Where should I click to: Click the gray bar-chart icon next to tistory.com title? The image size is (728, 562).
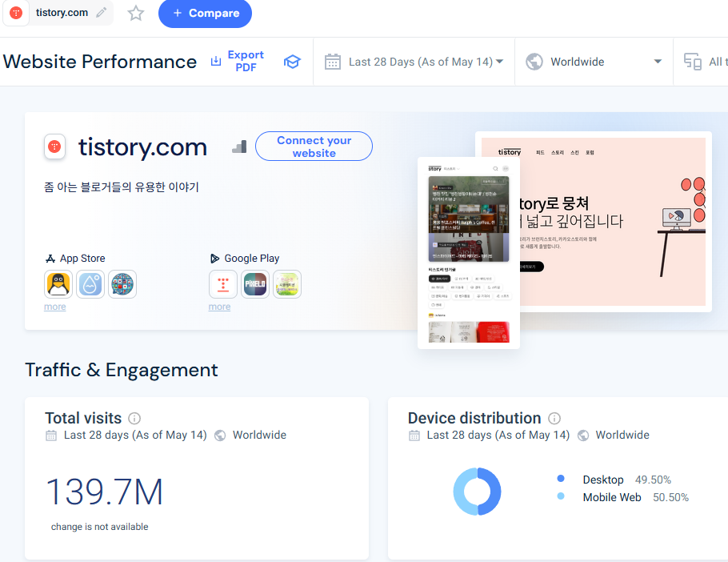pyautogui.click(x=239, y=147)
